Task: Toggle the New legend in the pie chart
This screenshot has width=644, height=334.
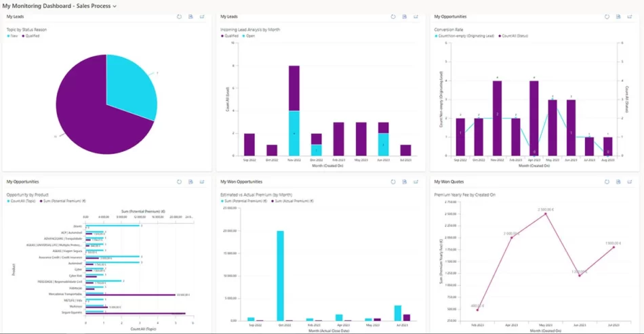Action: point(13,36)
